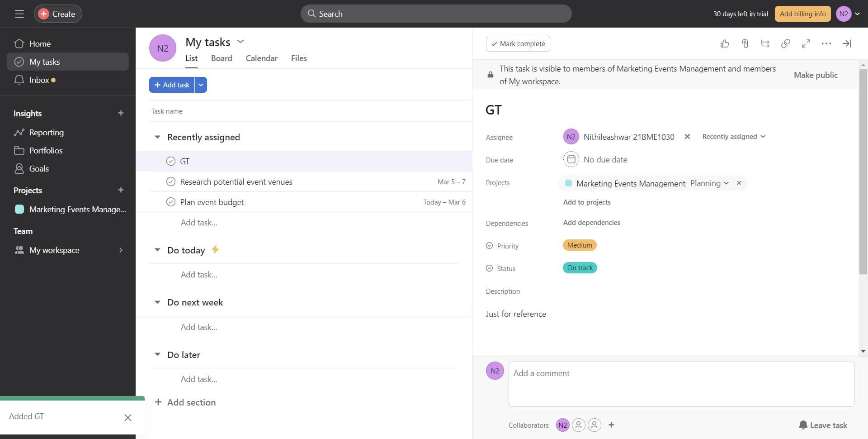Click the thumbs-up like icon
Screen dimensions: 868x439
[x=725, y=43]
